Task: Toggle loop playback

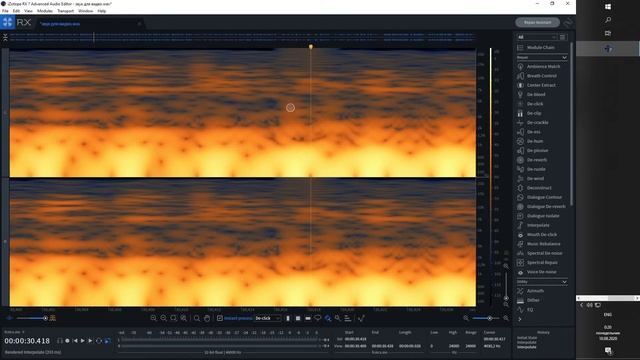Action: point(99,341)
